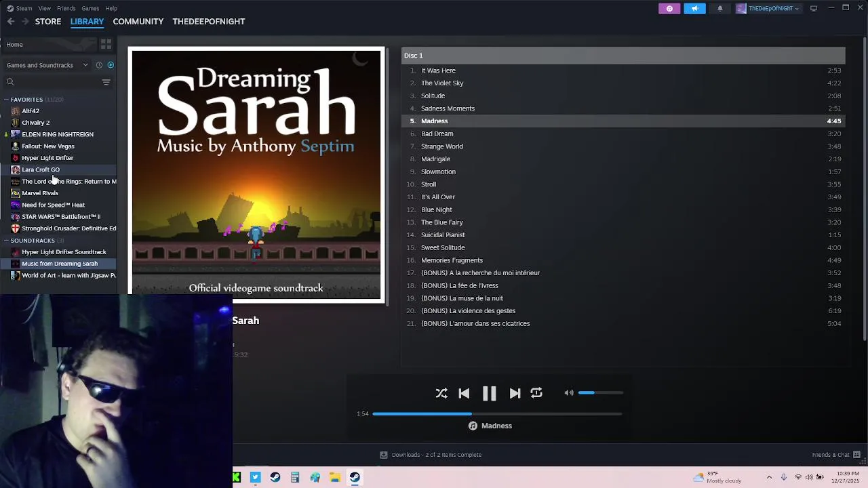
Task: Switch to the STORE tab
Action: coord(48,22)
